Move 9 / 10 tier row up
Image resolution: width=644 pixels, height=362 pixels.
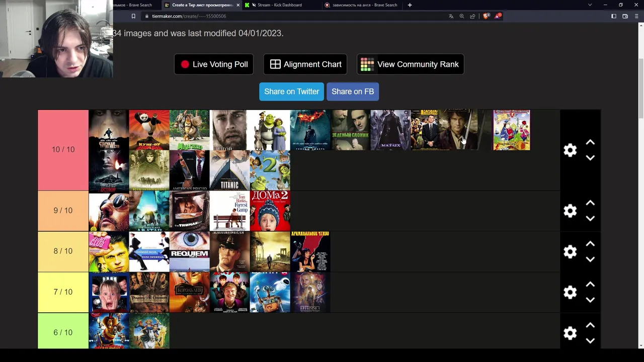click(590, 203)
